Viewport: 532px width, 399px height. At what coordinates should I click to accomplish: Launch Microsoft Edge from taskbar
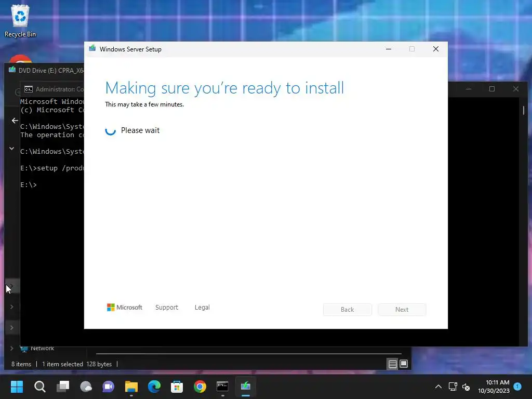pos(154,387)
